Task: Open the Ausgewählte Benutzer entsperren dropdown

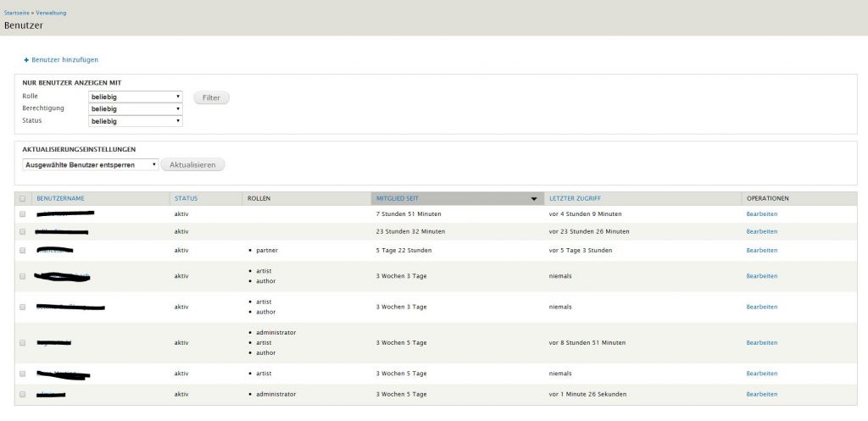Action: 91,164
